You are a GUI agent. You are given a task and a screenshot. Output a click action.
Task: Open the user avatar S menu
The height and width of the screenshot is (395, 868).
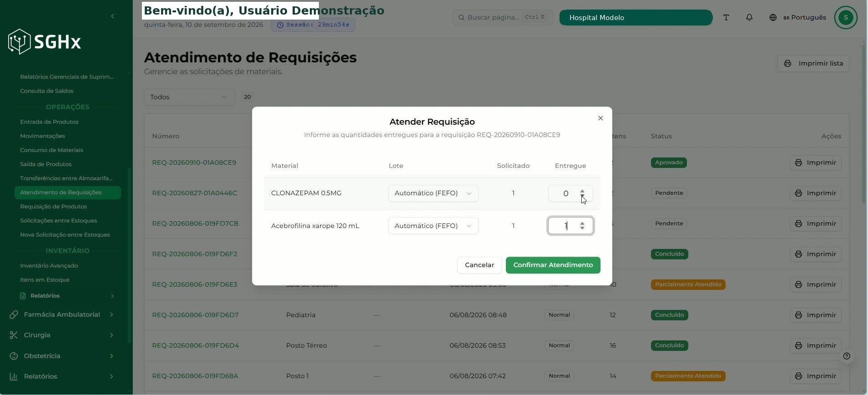846,17
